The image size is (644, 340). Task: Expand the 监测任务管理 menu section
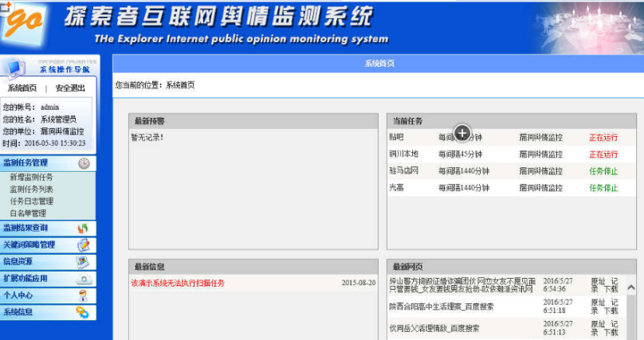[x=48, y=162]
